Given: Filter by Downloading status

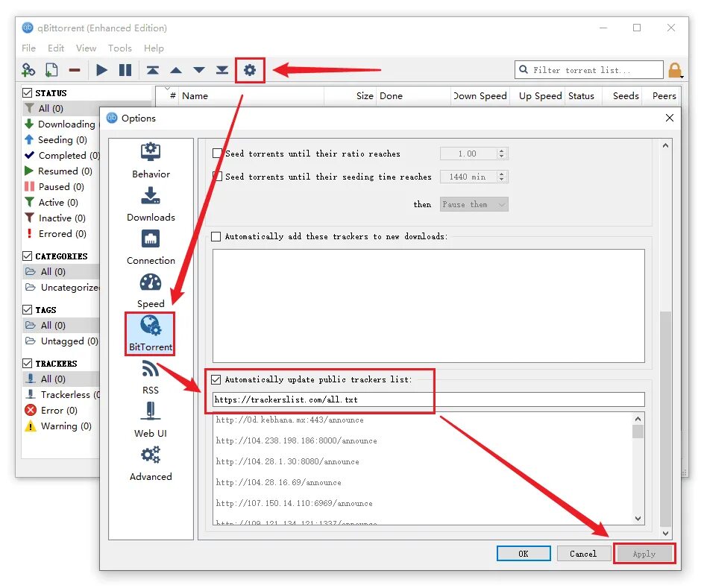Looking at the screenshot, I should point(60,124).
